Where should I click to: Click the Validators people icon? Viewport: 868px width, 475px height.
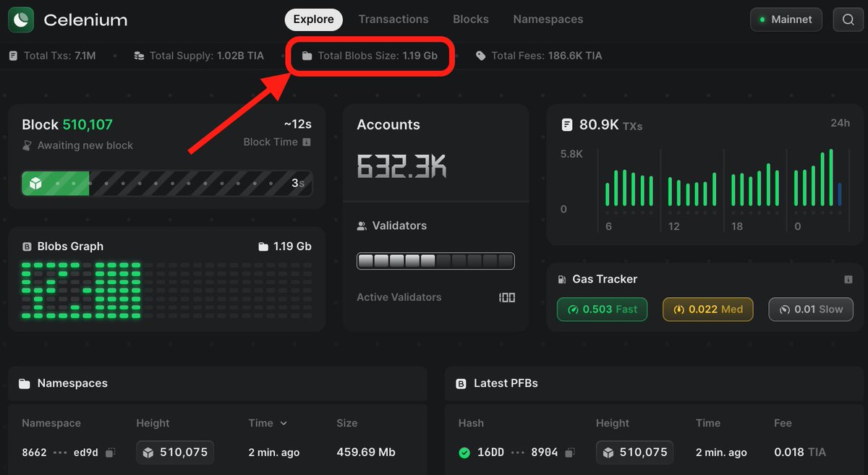click(362, 226)
